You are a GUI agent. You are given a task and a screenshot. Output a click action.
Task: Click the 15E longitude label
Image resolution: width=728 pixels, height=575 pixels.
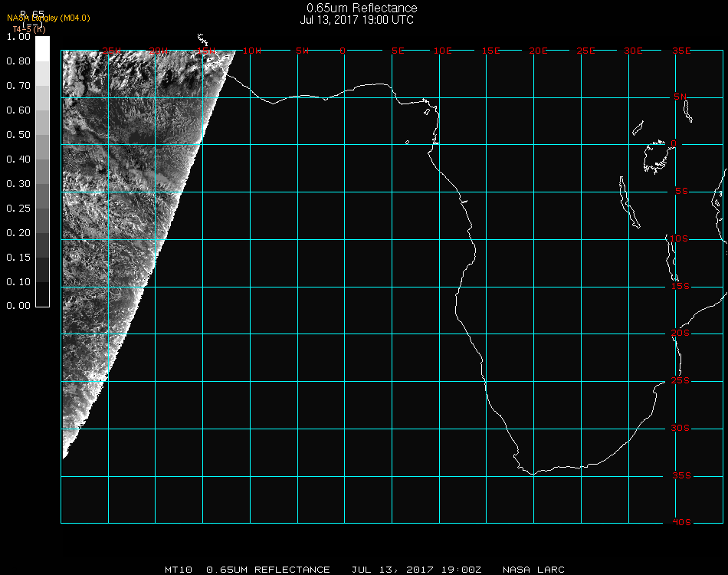[x=490, y=51]
